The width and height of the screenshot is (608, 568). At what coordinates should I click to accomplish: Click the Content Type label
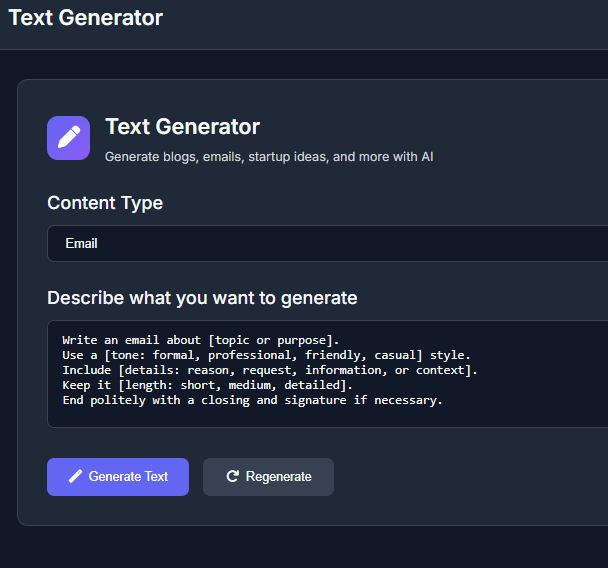pos(105,203)
